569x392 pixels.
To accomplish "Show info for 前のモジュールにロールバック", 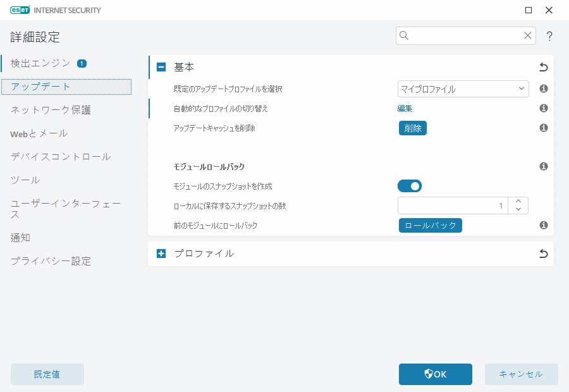I will click(x=543, y=225).
